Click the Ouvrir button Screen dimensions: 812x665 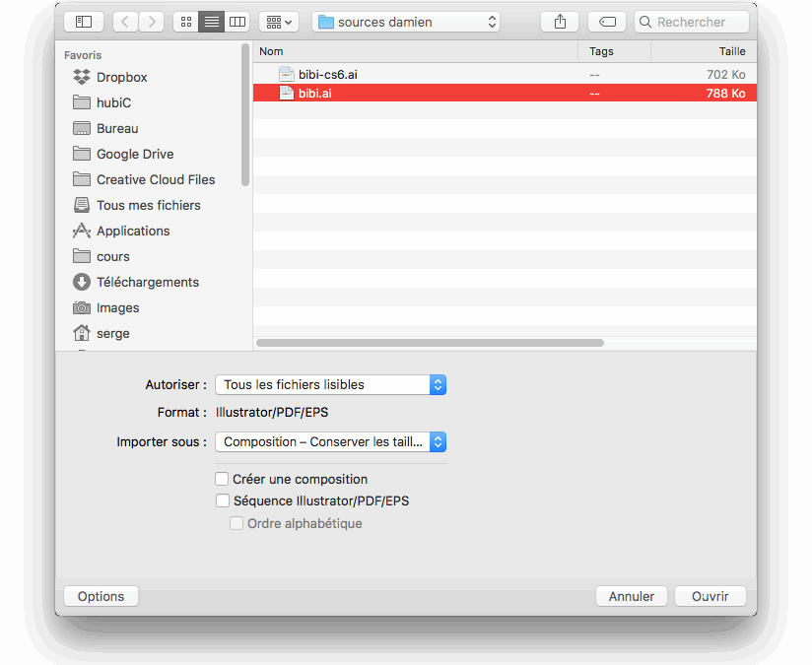pyautogui.click(x=710, y=596)
